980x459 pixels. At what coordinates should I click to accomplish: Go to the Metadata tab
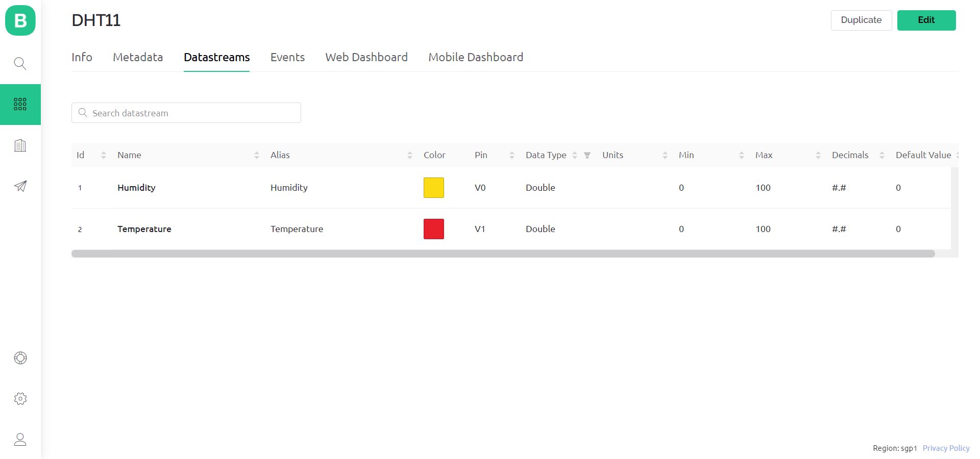point(138,57)
